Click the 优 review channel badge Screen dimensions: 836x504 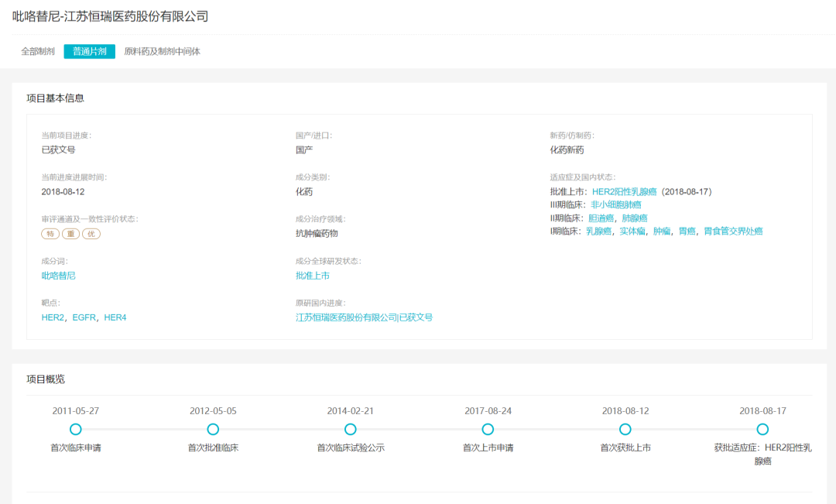pos(91,234)
